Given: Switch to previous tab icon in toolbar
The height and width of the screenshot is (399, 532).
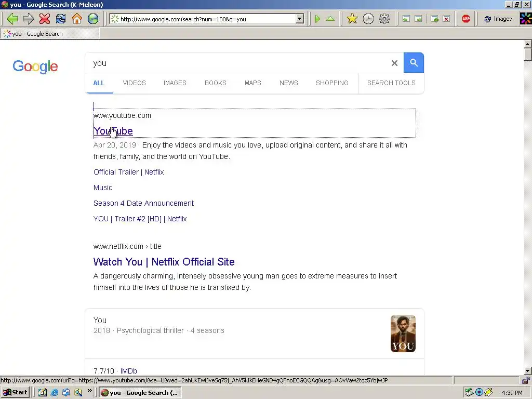Looking at the screenshot, I should point(406,19).
